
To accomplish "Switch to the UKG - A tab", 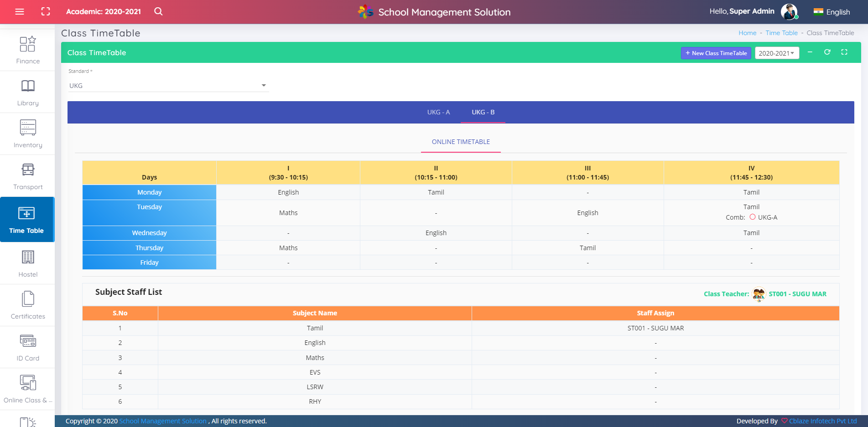I will (438, 112).
